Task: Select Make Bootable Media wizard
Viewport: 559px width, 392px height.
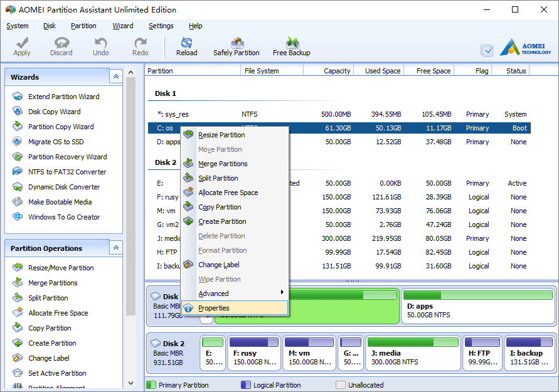Action: point(60,202)
